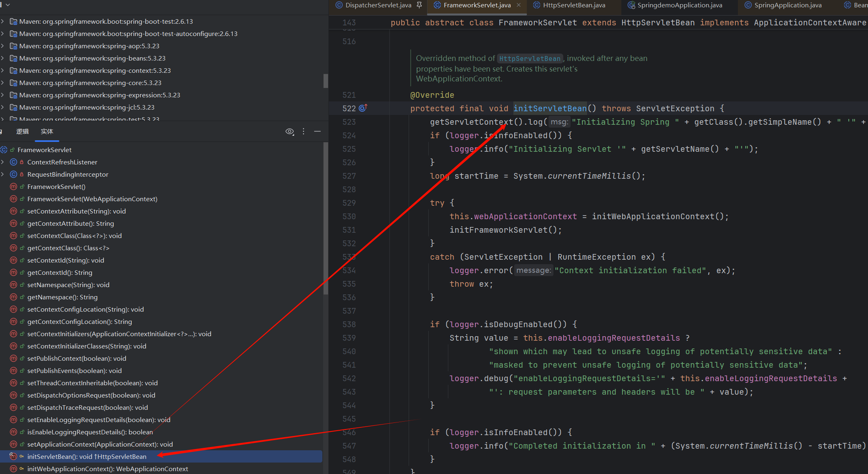Image resolution: width=868 pixels, height=474 pixels.
Task: Click the view options eye icon
Action: click(x=290, y=131)
